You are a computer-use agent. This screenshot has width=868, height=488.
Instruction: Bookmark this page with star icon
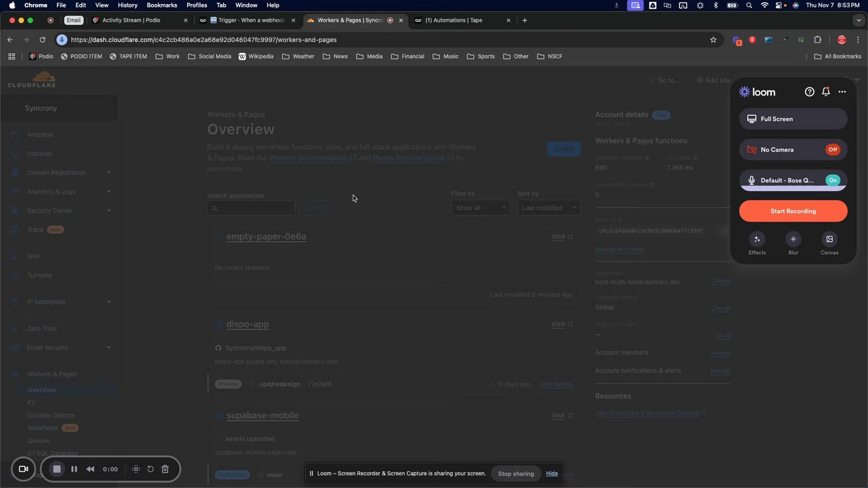[713, 40]
